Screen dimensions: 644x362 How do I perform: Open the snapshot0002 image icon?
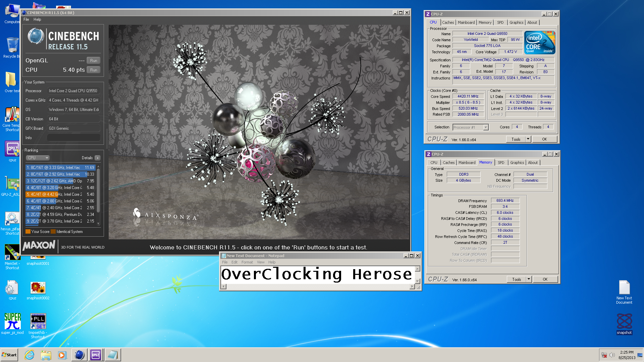coord(38,290)
